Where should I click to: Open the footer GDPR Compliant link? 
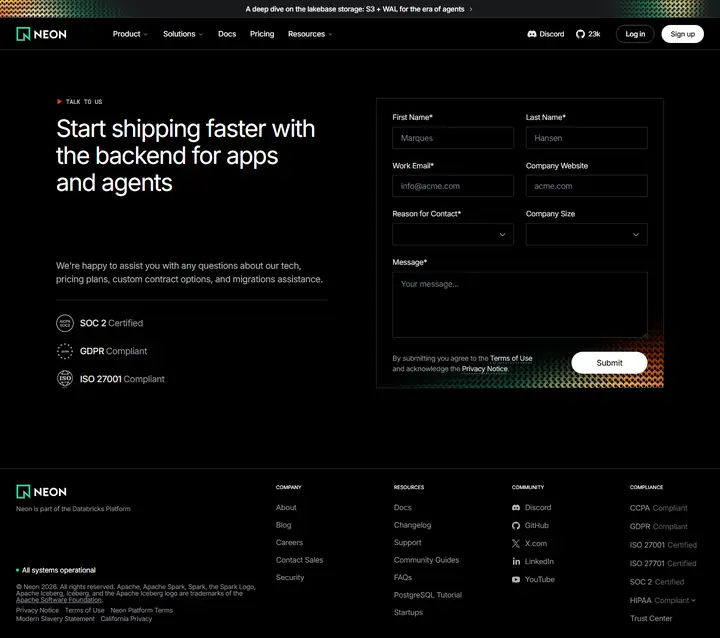coord(658,526)
